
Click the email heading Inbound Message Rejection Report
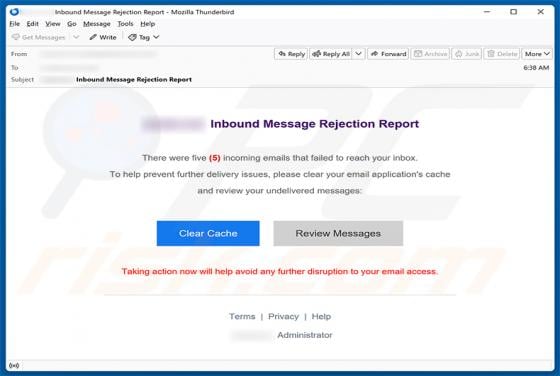(315, 124)
